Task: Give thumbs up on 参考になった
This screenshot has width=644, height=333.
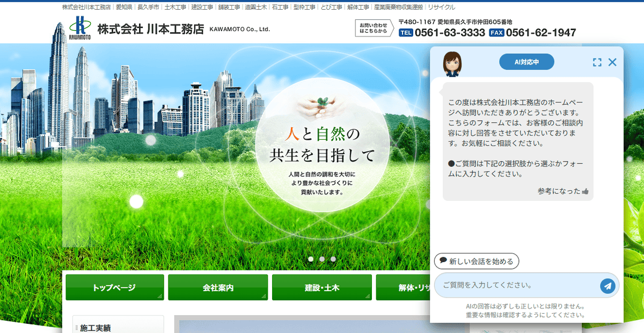Action: pyautogui.click(x=586, y=191)
